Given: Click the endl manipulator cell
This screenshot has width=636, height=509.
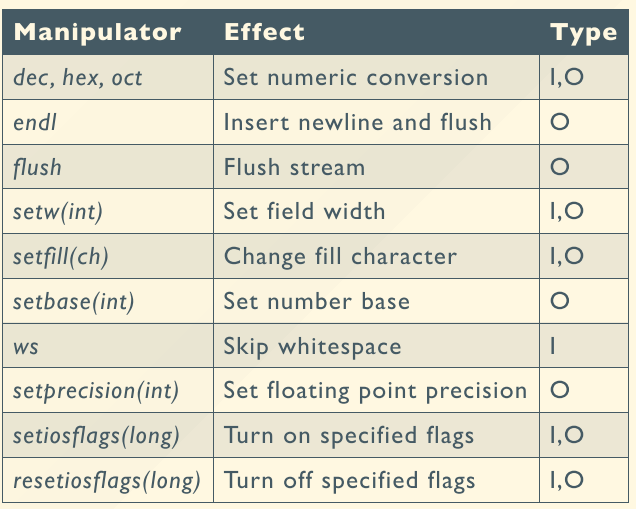Looking at the screenshot, I should (x=33, y=123).
